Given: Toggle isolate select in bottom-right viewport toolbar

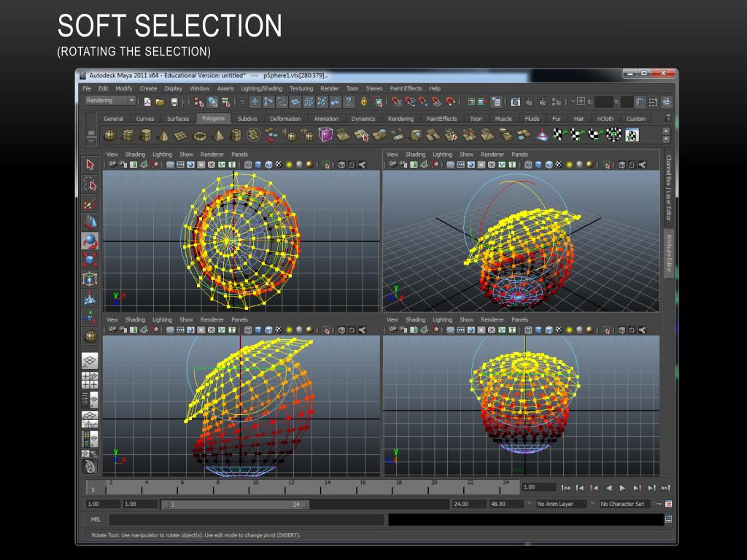Looking at the screenshot, I should [606, 330].
